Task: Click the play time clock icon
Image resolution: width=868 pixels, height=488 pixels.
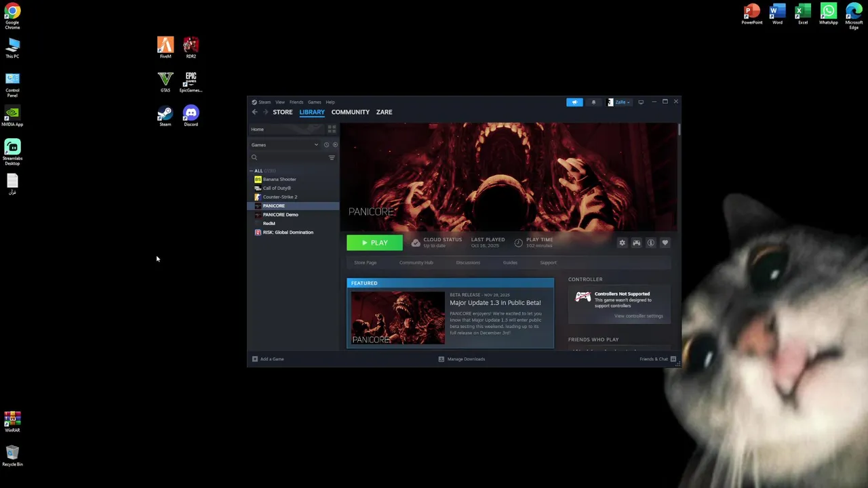Action: 519,243
